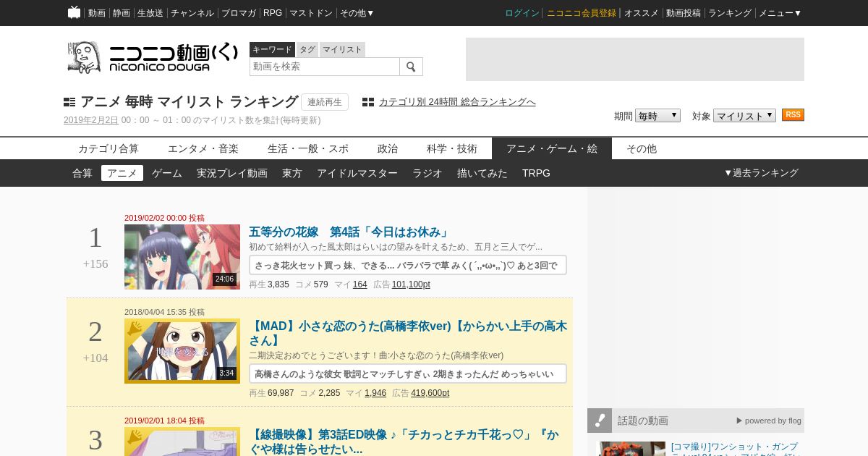Image resolution: width=868 pixels, height=456 pixels.
Task: Select ラジオ subcategory
Action: tap(427, 173)
